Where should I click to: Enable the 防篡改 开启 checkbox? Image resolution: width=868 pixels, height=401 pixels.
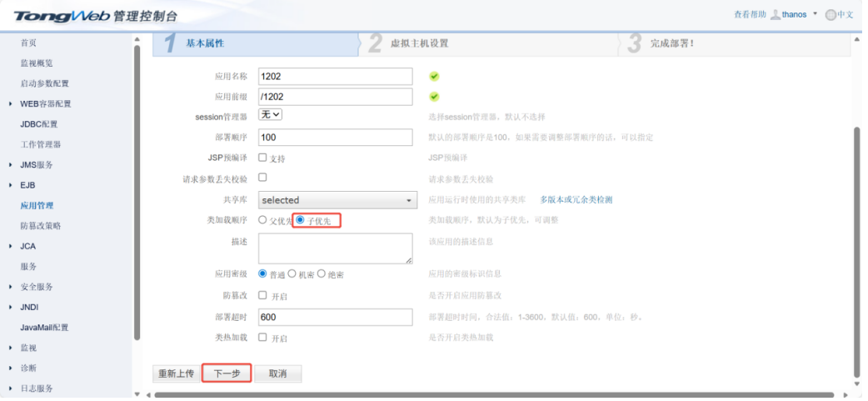[x=262, y=295]
